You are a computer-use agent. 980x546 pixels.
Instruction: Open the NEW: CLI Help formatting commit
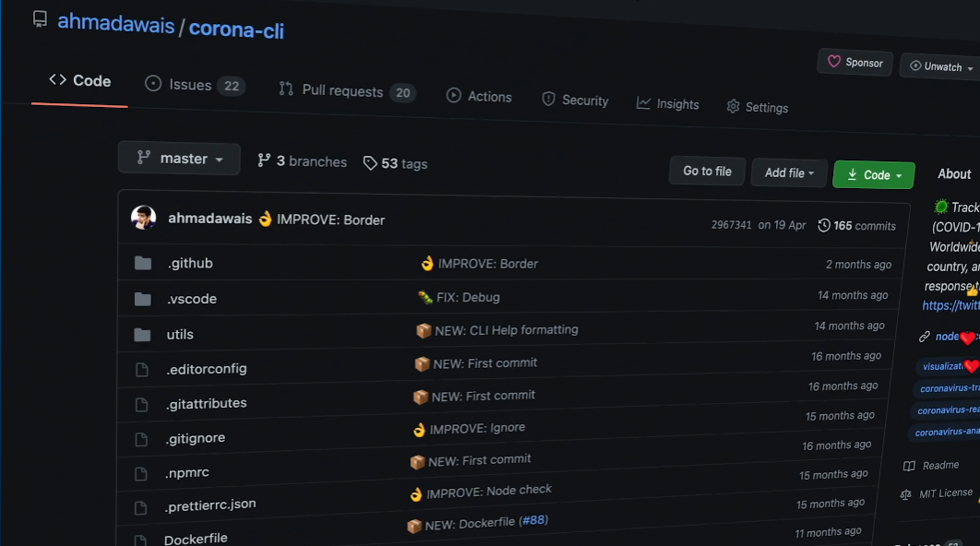click(x=507, y=330)
